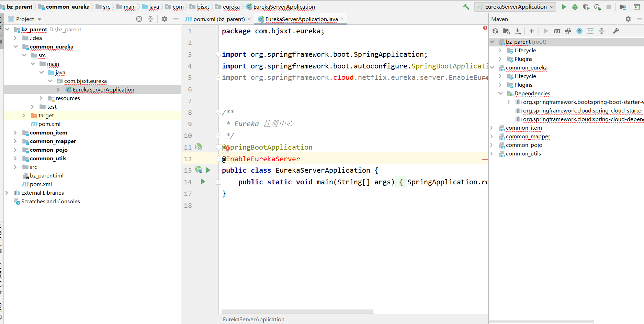
Task: Select Lifecycle under bz_parent (root)
Action: 525,50
